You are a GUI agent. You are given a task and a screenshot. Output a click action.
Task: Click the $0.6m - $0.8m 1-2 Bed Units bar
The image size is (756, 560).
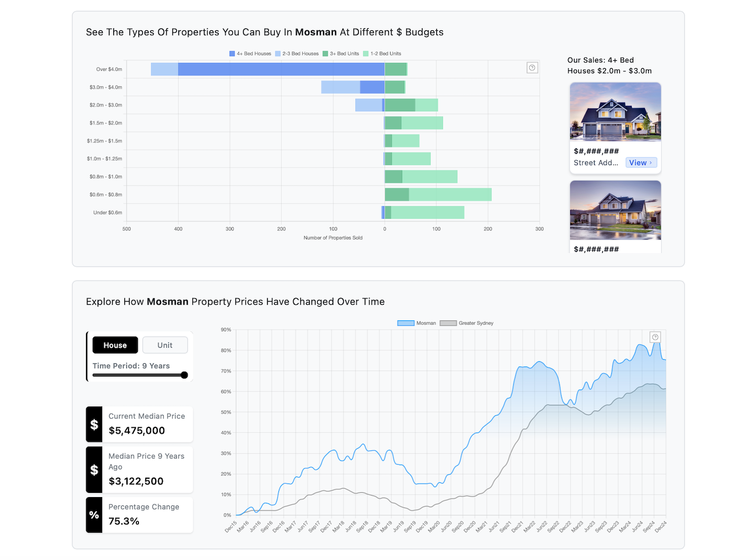pos(450,195)
